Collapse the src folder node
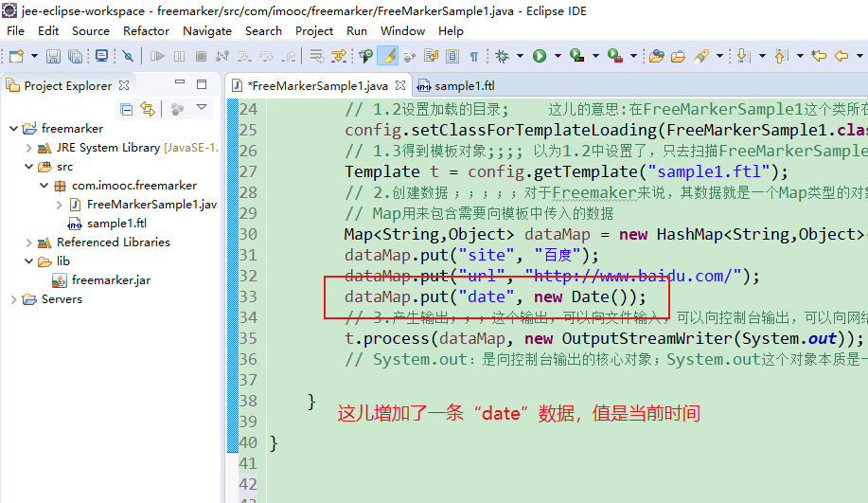Image resolution: width=868 pixels, height=503 pixels. (x=28, y=167)
